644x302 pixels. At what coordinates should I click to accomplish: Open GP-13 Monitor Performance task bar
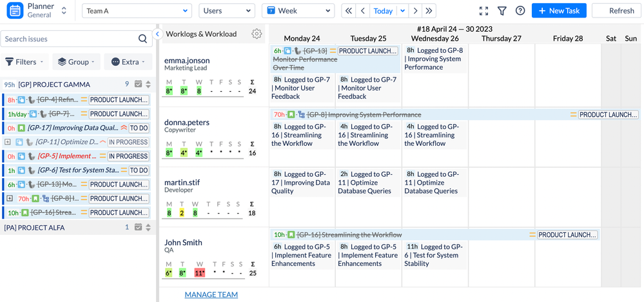point(335,59)
